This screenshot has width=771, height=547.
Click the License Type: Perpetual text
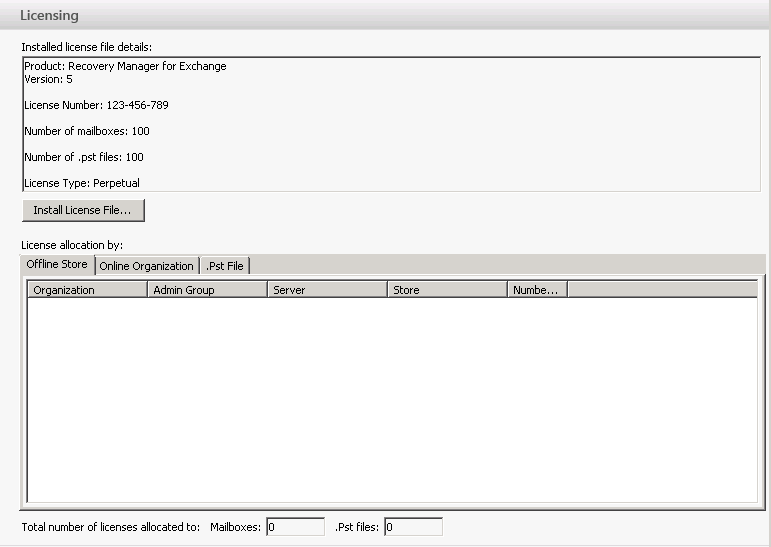pos(82,183)
